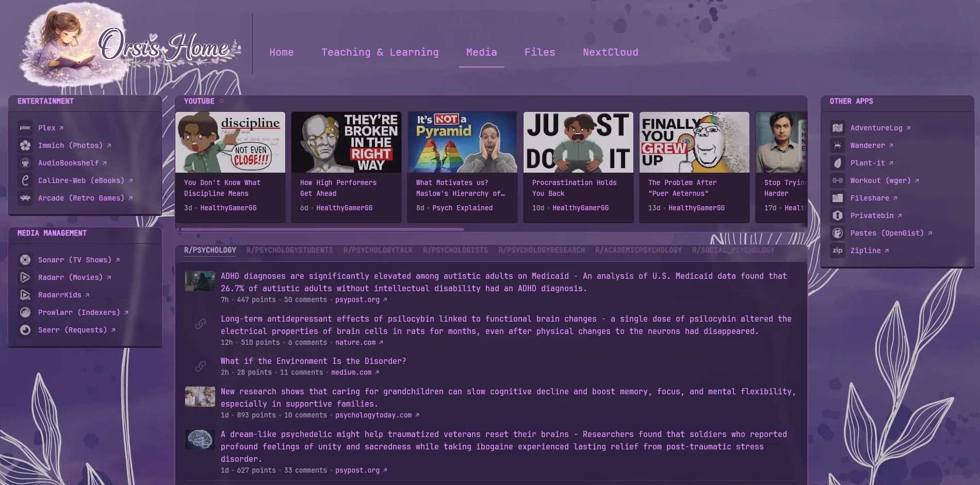
Task: Click the Immich (Photos) icon
Action: click(25, 145)
